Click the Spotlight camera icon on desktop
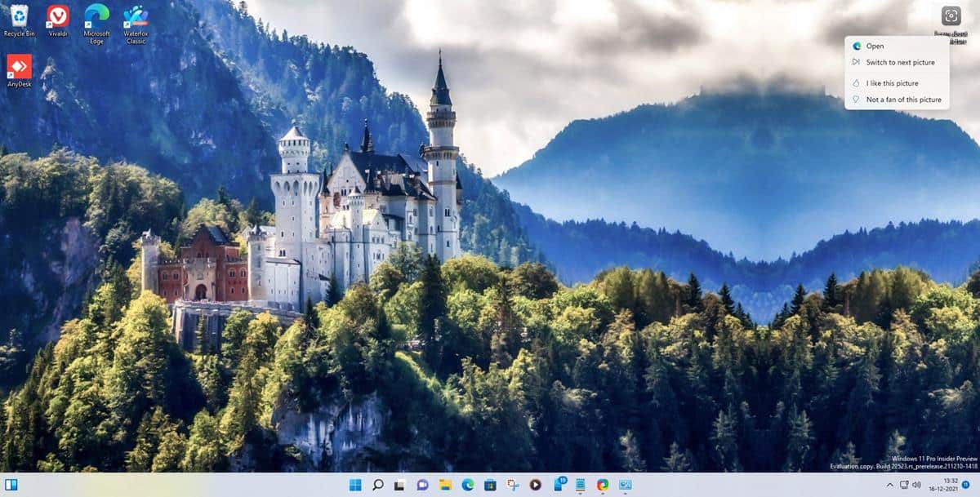The height and width of the screenshot is (497, 980). [951, 16]
